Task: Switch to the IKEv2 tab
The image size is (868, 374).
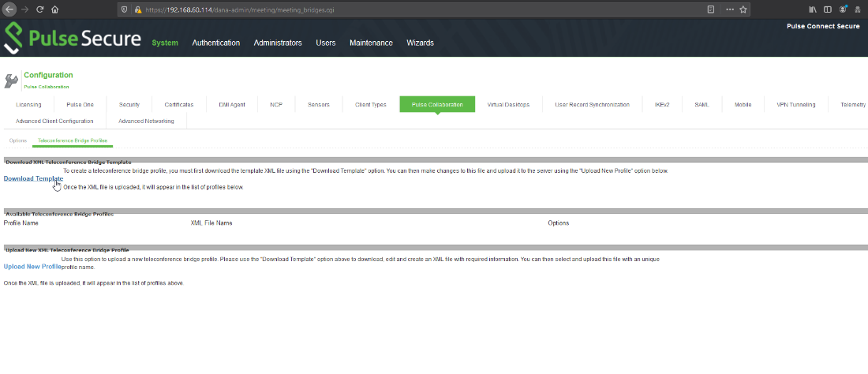Action: coord(662,105)
